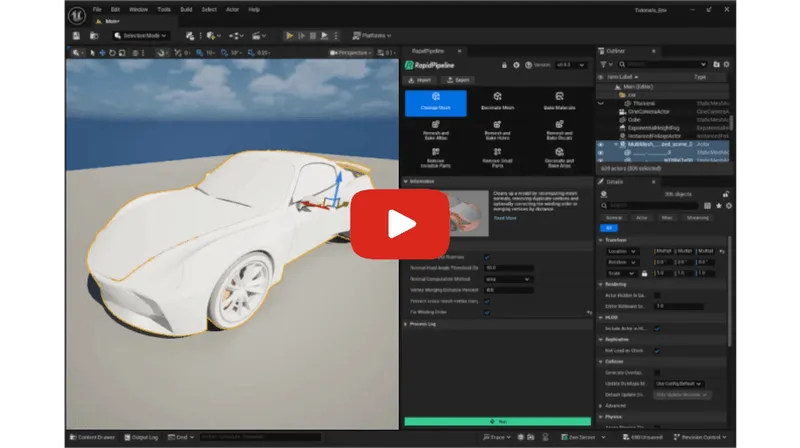Open the Location type dropdown
800x448 pixels.
tap(622, 252)
